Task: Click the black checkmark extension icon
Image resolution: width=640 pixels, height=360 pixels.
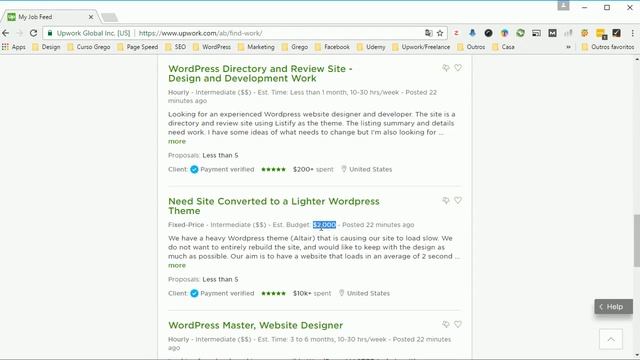Action: pos(616,33)
